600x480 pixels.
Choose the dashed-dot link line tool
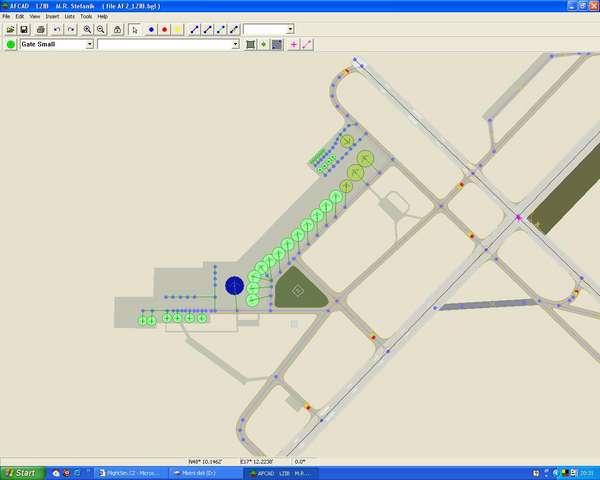221,29
